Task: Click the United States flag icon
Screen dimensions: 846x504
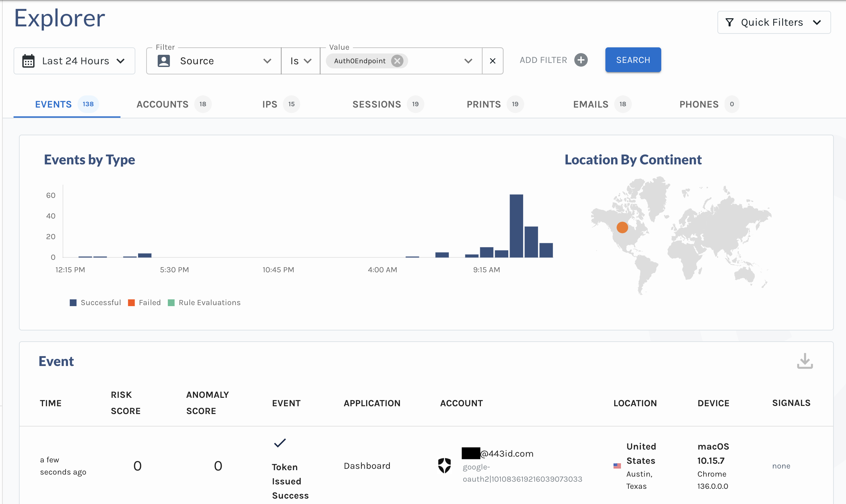Action: tap(617, 466)
